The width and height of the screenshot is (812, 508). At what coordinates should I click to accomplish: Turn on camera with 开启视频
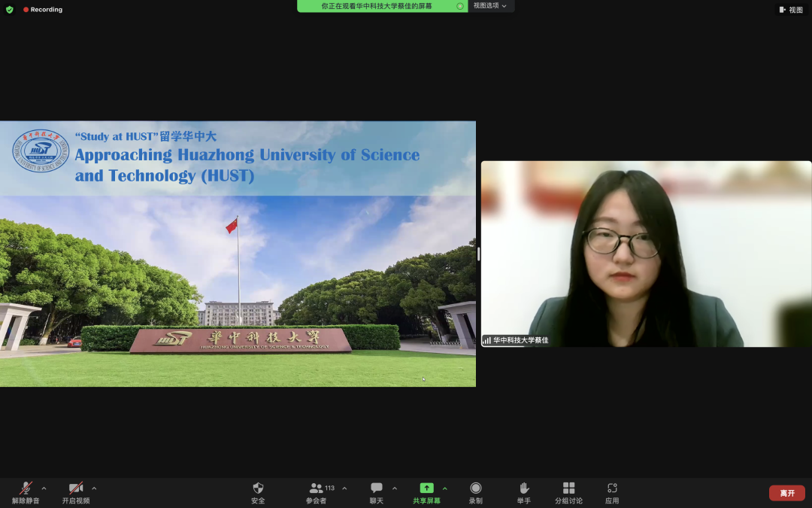click(76, 492)
